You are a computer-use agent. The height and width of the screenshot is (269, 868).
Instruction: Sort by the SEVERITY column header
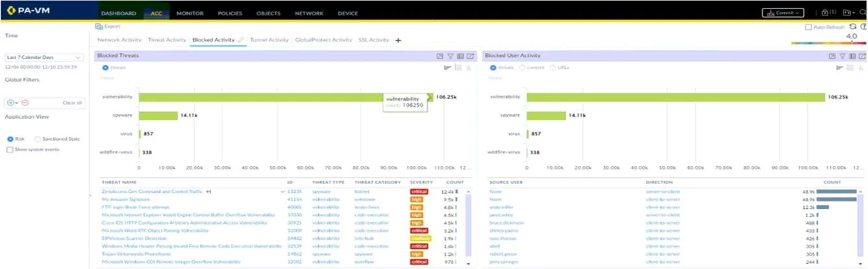420,183
